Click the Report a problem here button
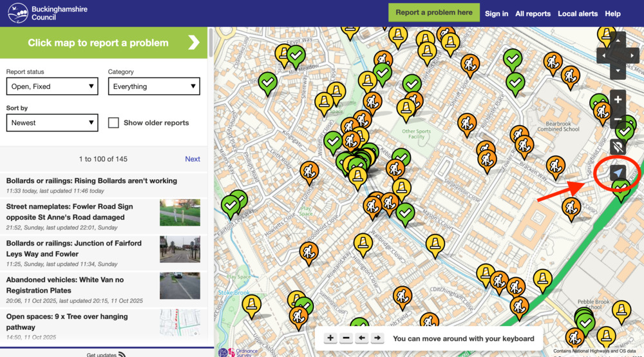644x357 pixels. coord(433,12)
